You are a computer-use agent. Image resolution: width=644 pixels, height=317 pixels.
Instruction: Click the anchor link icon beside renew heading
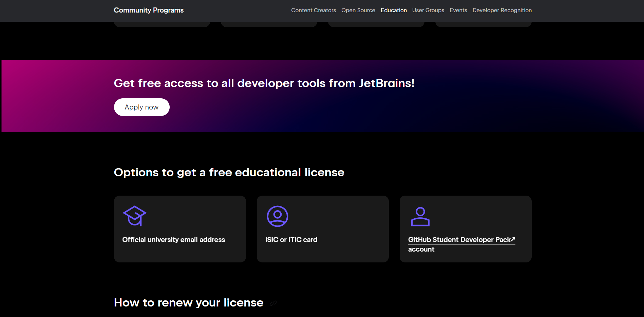(x=273, y=303)
